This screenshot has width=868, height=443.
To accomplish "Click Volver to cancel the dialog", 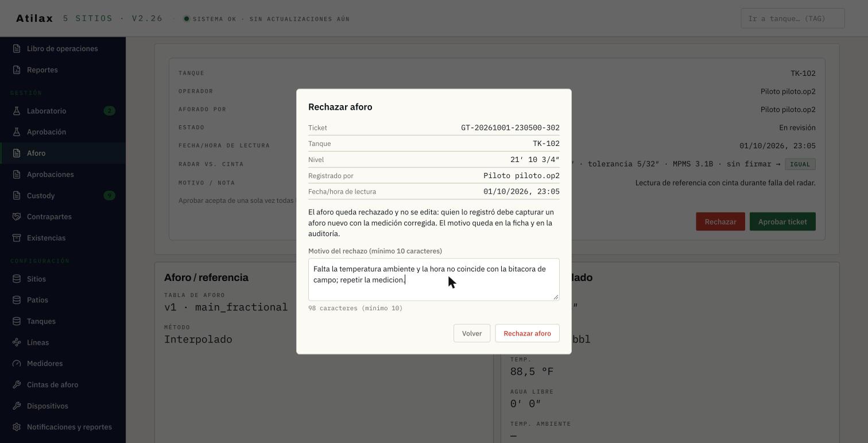I will click(x=472, y=333).
